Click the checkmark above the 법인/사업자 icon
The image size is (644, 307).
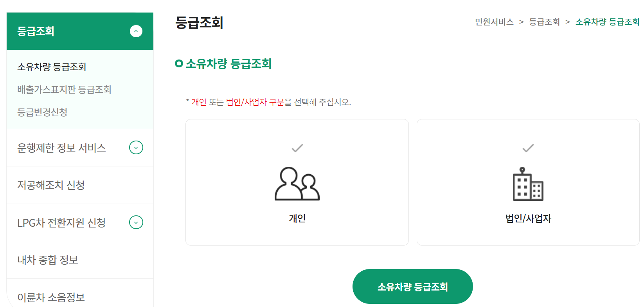(528, 148)
